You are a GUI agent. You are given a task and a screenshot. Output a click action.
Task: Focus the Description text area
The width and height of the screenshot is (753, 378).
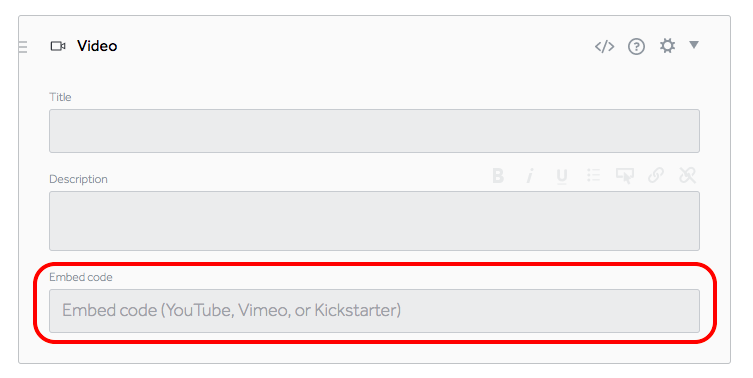pyautogui.click(x=374, y=220)
